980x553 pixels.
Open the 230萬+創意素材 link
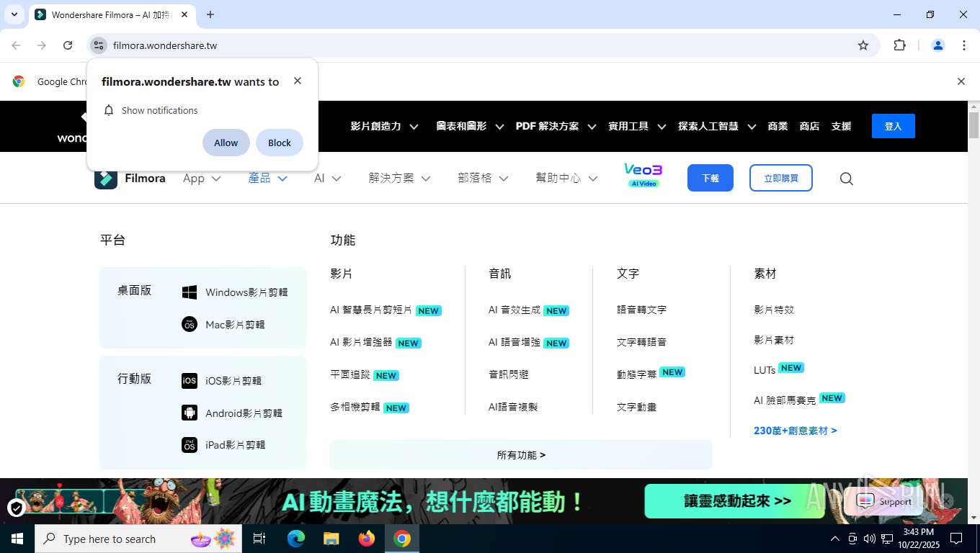(x=796, y=431)
